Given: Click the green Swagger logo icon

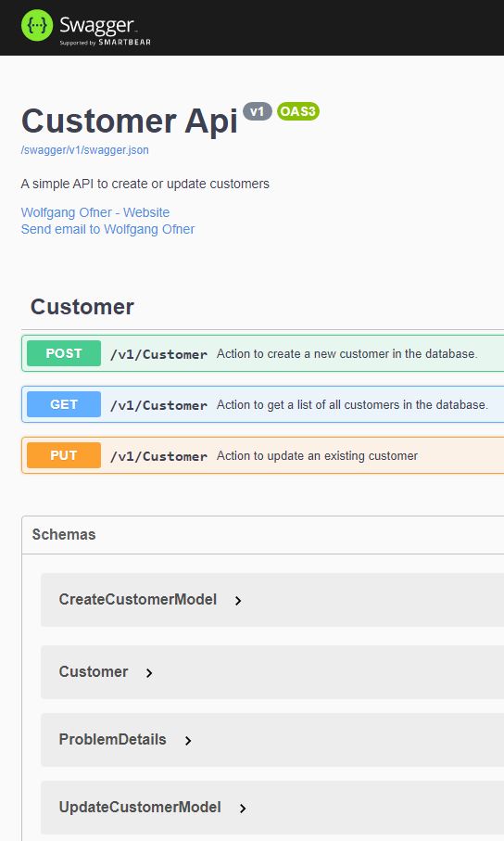Looking at the screenshot, I should click(37, 25).
